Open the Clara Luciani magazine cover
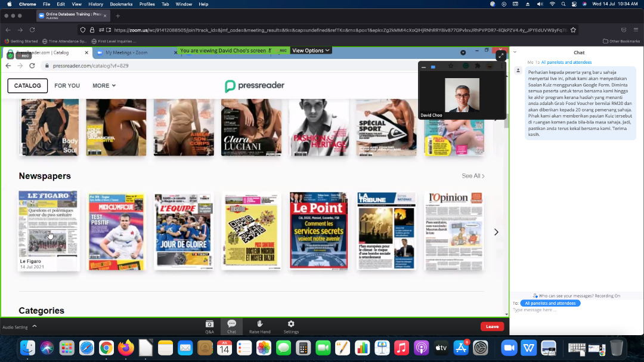The height and width of the screenshot is (362, 644). [251, 128]
